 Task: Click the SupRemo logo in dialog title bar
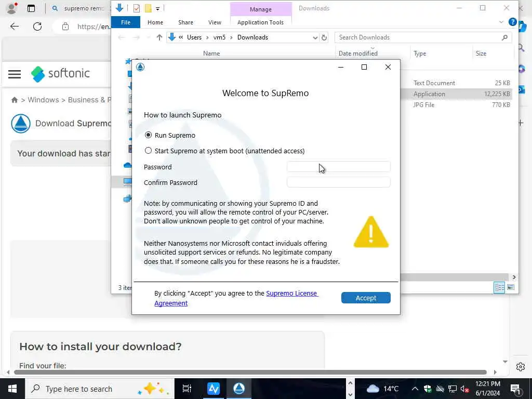pos(140,67)
